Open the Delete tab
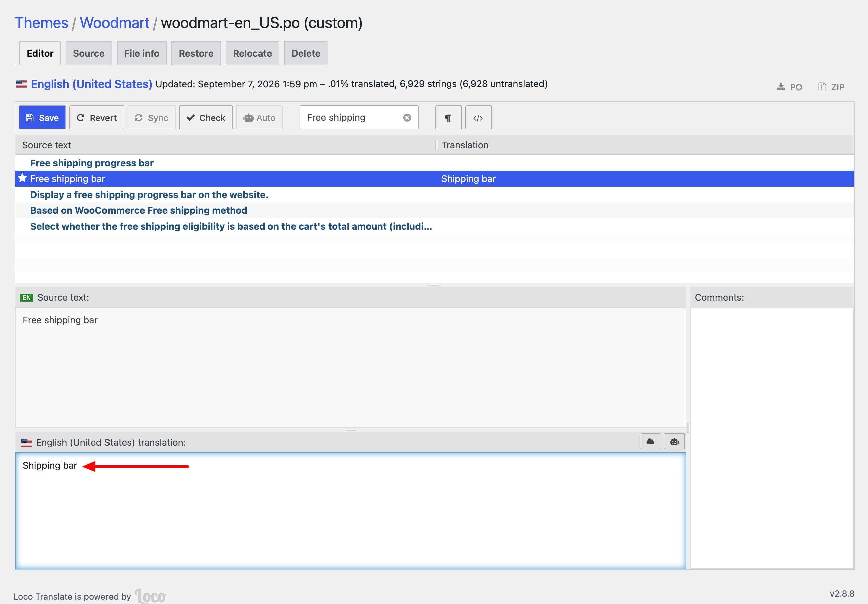The width and height of the screenshot is (868, 604). coord(306,53)
